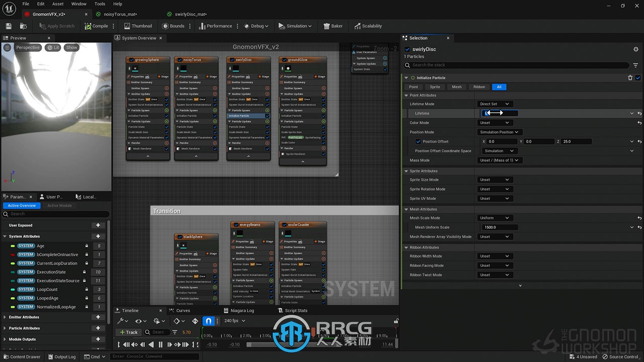644x362 pixels.
Task: Open the Thumbnail toolbar option
Action: coord(138,26)
